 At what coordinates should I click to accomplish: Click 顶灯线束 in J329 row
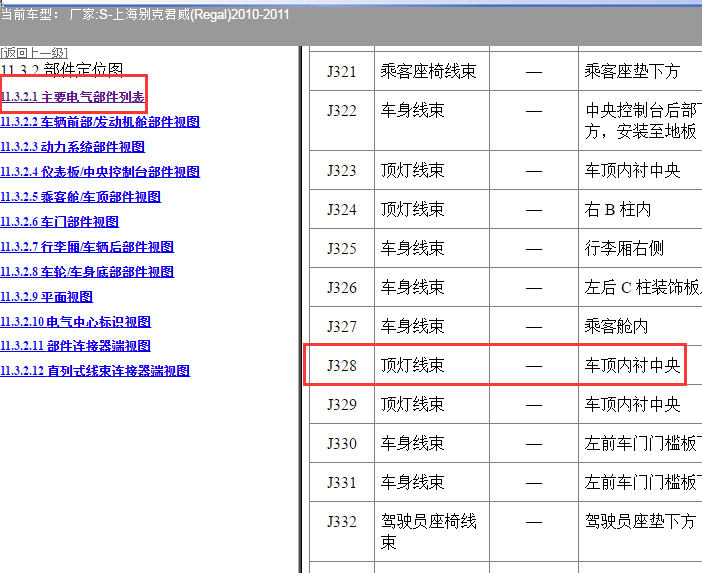[x=412, y=404]
